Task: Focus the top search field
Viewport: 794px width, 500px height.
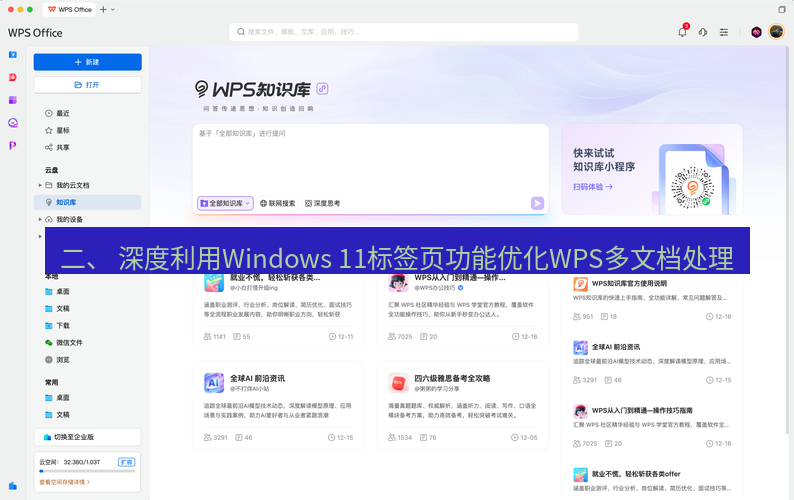Action: coord(404,31)
